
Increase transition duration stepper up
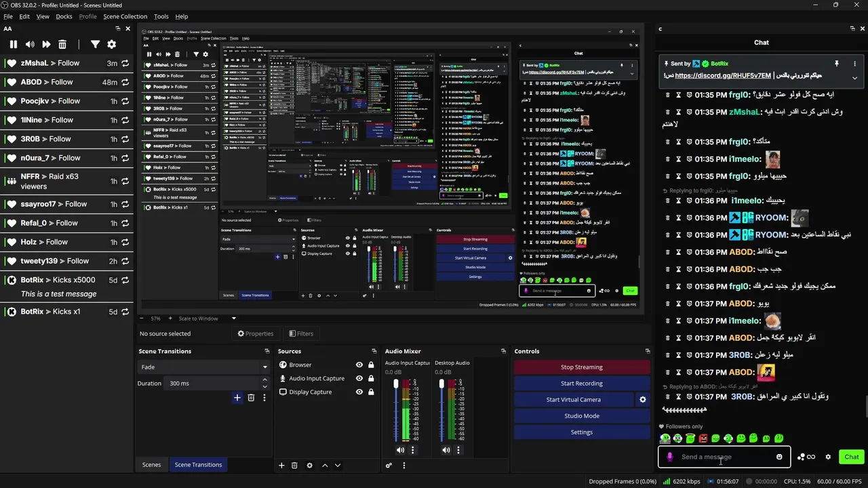265,381
